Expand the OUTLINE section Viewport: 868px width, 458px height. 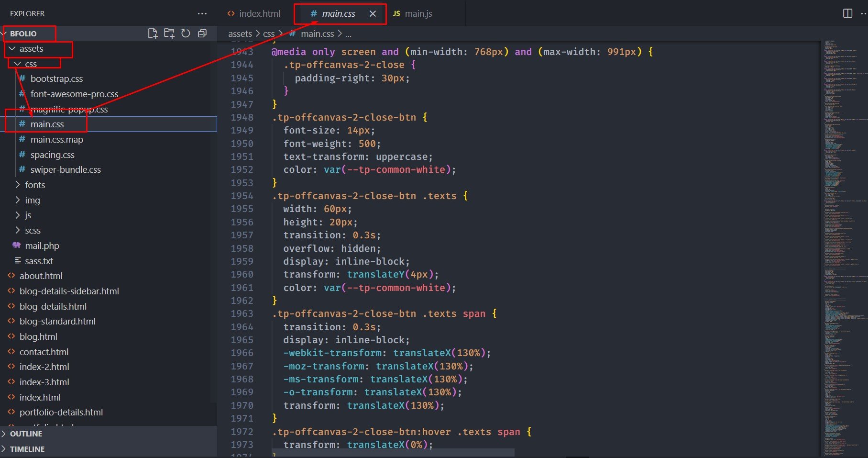(x=26, y=434)
